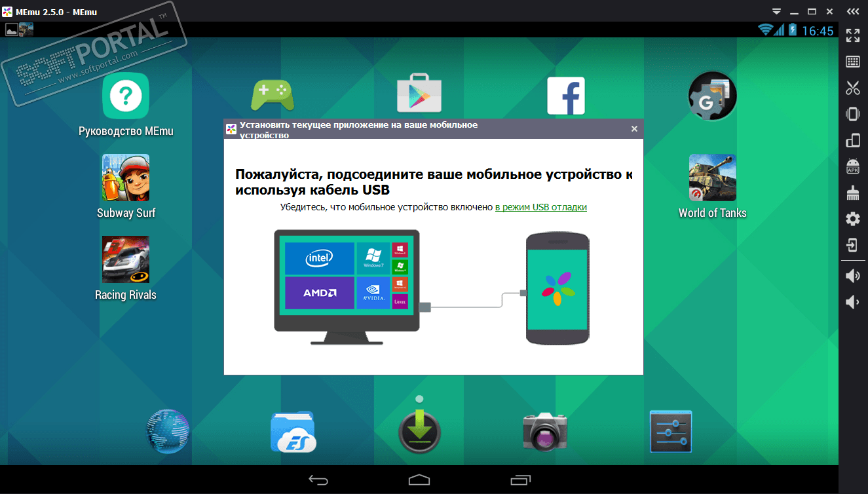Open MEmu title bar dropdown menu
Viewport: 868px width, 494px height.
pos(777,11)
